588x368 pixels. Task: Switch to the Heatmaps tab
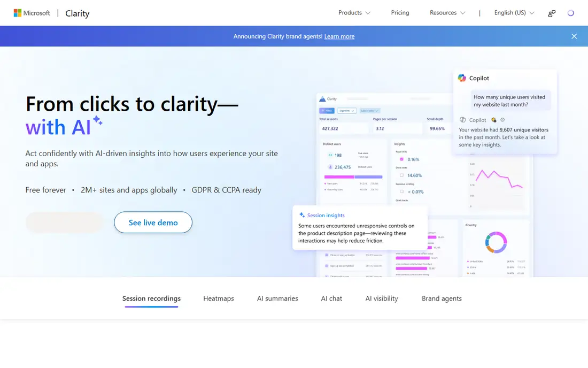(219, 298)
